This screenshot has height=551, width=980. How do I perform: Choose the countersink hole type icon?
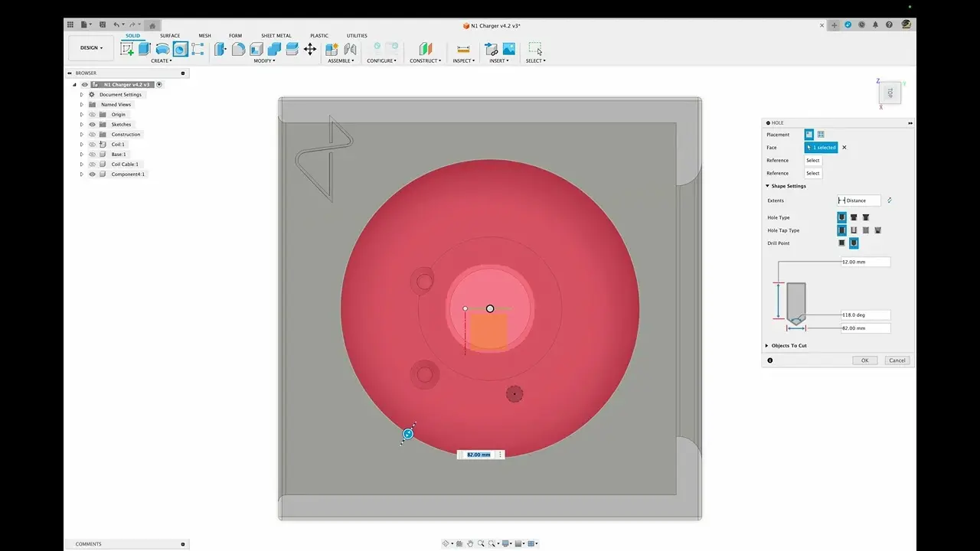(x=866, y=217)
